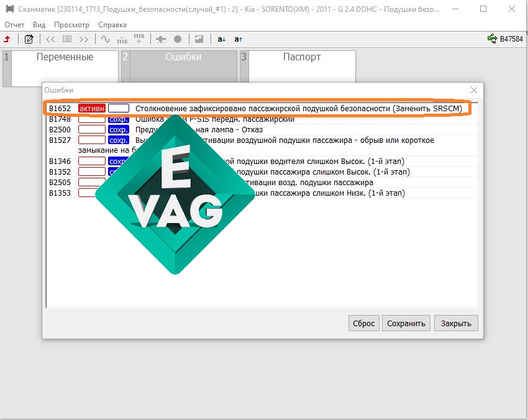Increase font size with a-up icon
528x420 pixels.
(x=238, y=39)
